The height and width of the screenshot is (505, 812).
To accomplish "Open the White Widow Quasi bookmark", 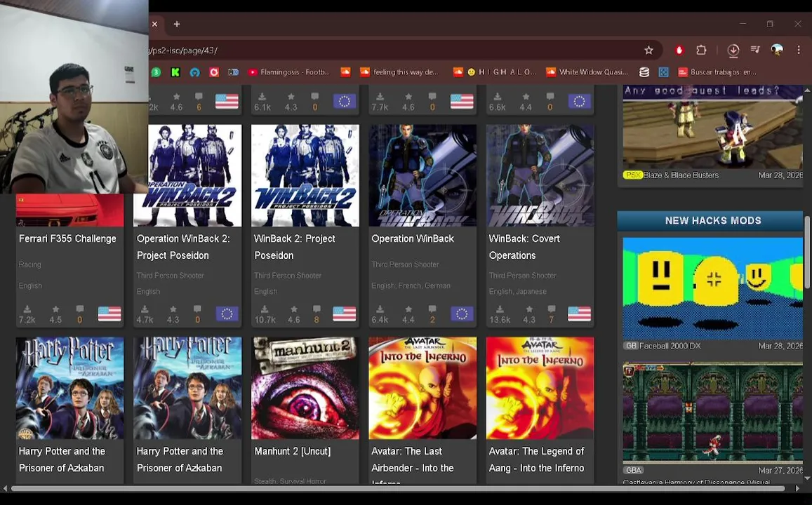I will coord(587,72).
